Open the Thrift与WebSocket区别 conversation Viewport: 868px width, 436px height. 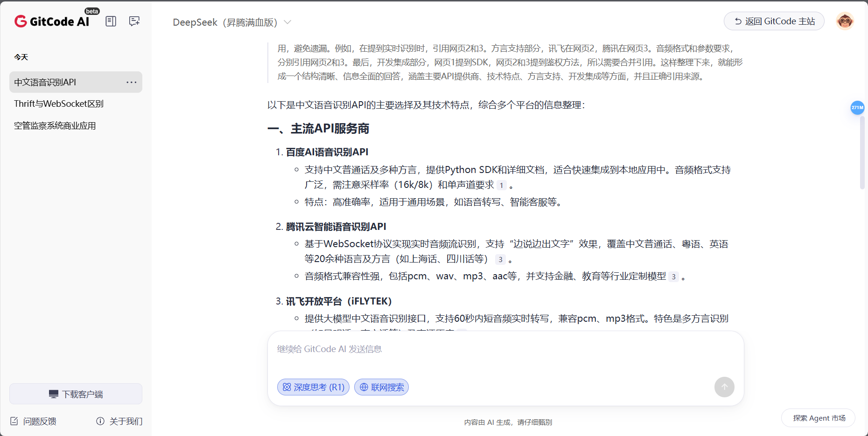(x=76, y=104)
